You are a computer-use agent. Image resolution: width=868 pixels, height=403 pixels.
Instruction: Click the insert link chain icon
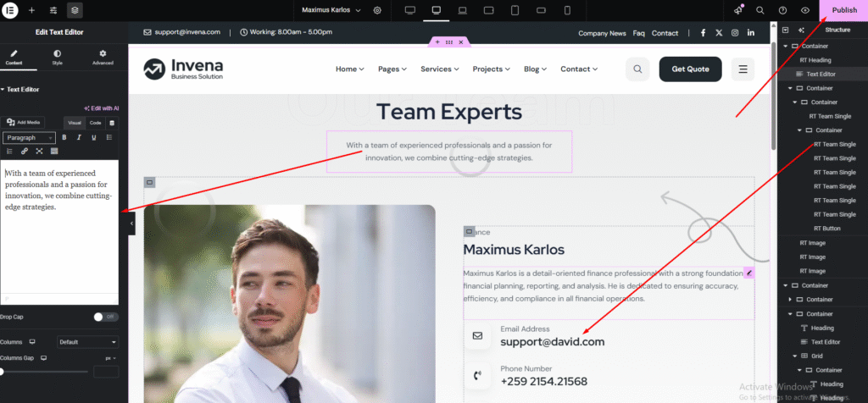point(25,151)
